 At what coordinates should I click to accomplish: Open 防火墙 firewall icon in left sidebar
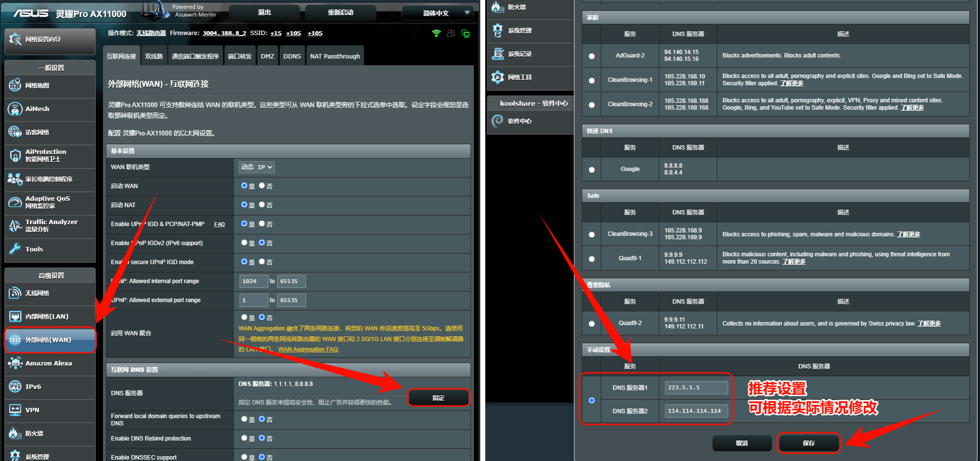15,433
